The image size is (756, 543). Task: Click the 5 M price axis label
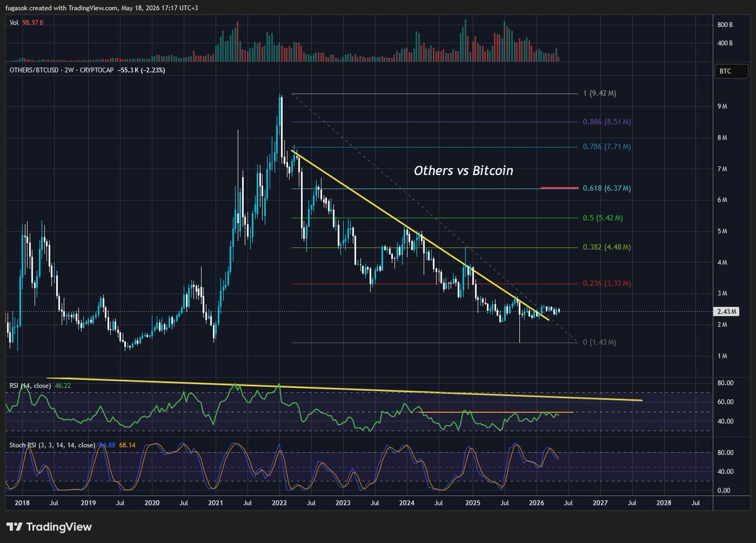pos(721,231)
